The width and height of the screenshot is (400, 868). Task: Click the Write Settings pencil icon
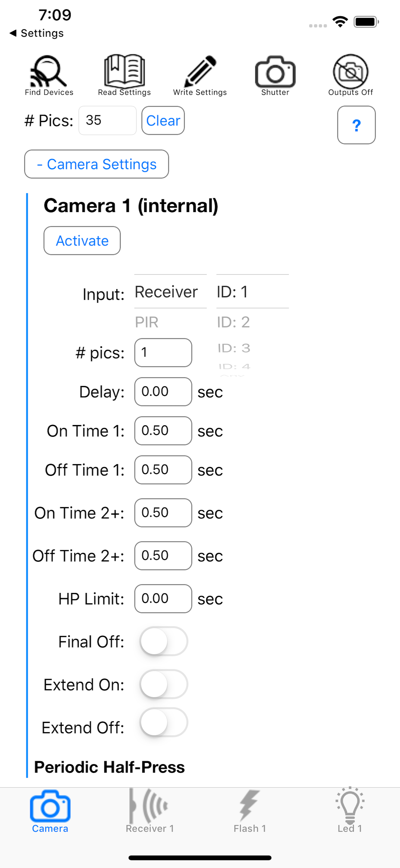tap(200, 71)
